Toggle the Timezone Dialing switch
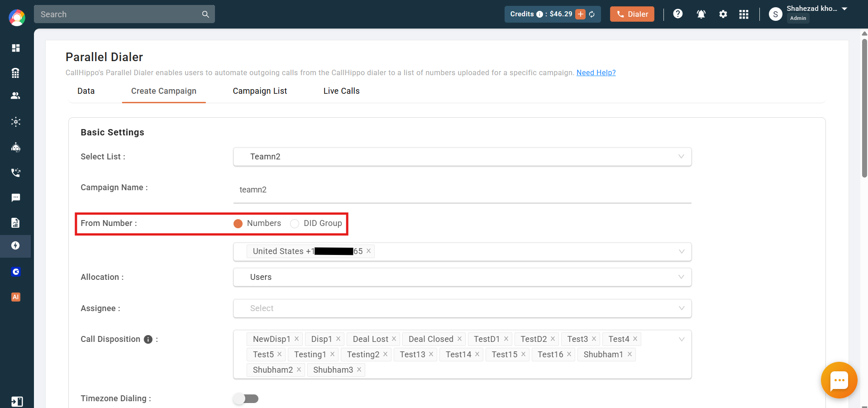This screenshot has height=408, width=868. coord(246,398)
